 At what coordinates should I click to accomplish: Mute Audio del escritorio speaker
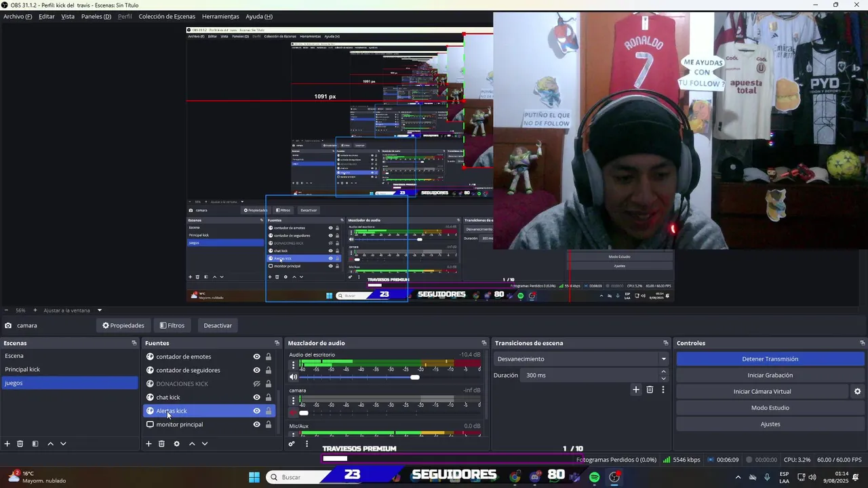(294, 377)
